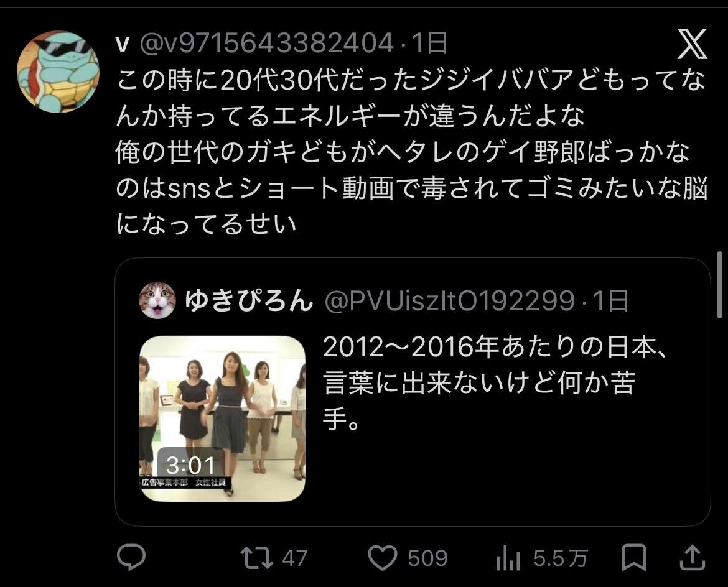
Task: Click the X logo icon
Action: (x=692, y=44)
